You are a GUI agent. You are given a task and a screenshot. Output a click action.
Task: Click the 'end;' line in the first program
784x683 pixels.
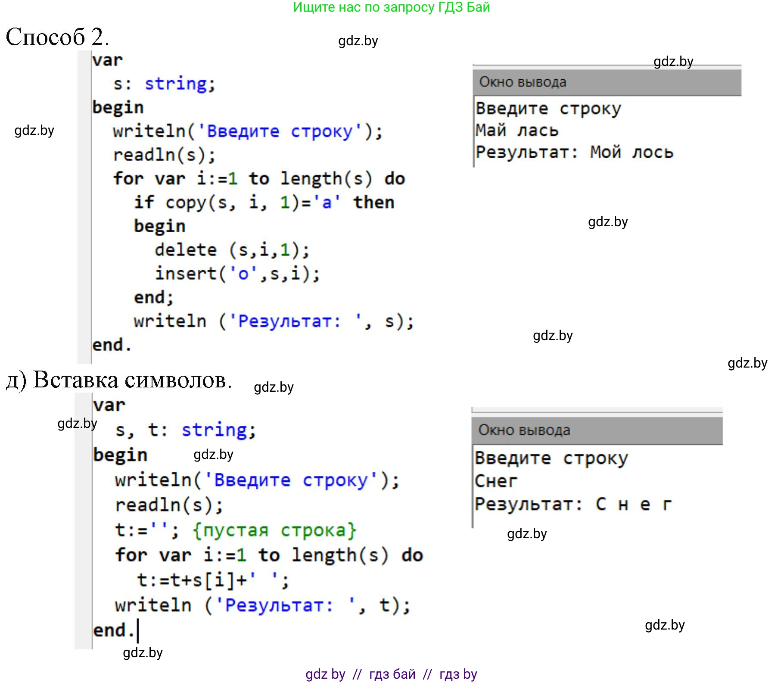153,297
